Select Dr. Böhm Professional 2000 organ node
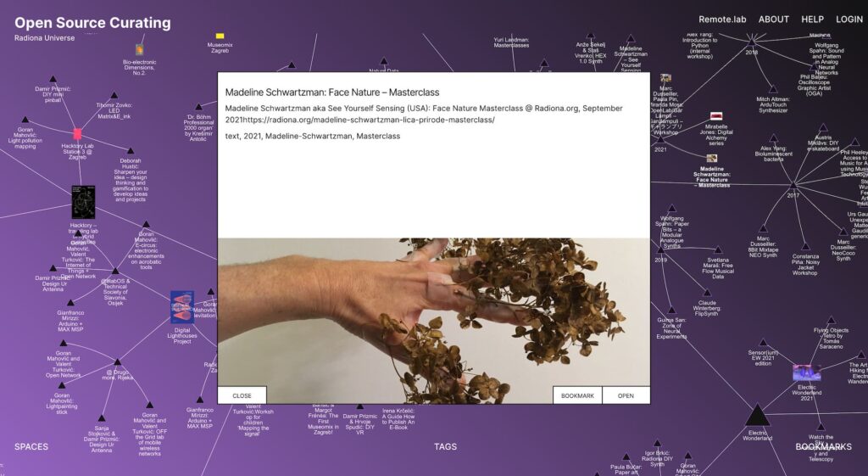868x476 pixels. [x=198, y=106]
